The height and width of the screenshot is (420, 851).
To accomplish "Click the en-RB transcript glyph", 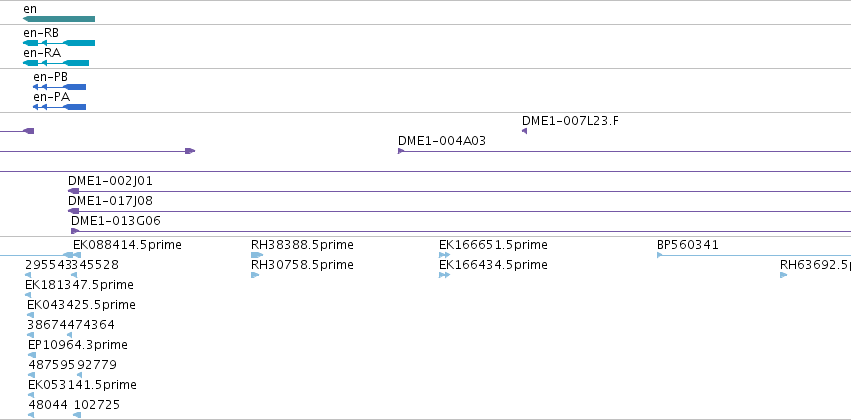I will pos(59,43).
